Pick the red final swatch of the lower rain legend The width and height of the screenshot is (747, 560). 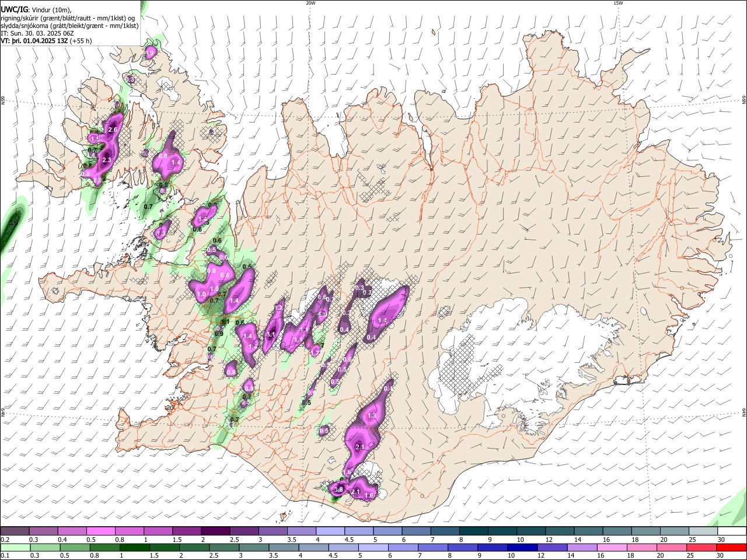pos(731,548)
